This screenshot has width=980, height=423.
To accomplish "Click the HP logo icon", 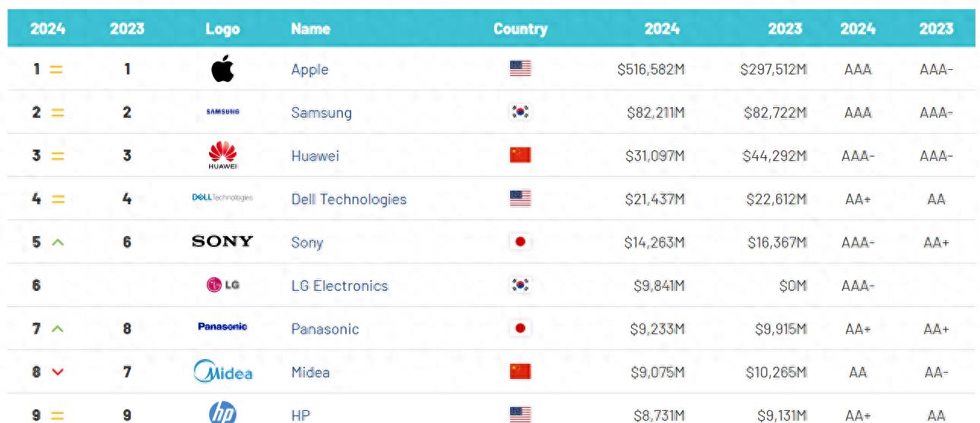I will (223, 413).
